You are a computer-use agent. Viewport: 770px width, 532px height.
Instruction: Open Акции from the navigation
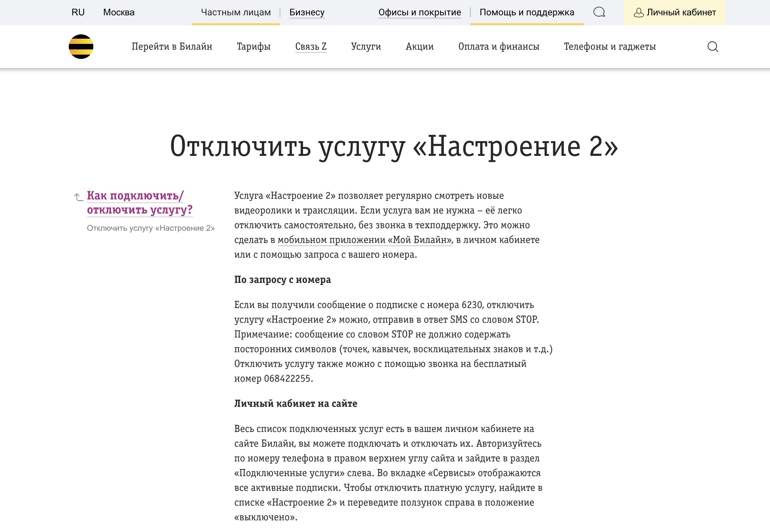tap(419, 46)
